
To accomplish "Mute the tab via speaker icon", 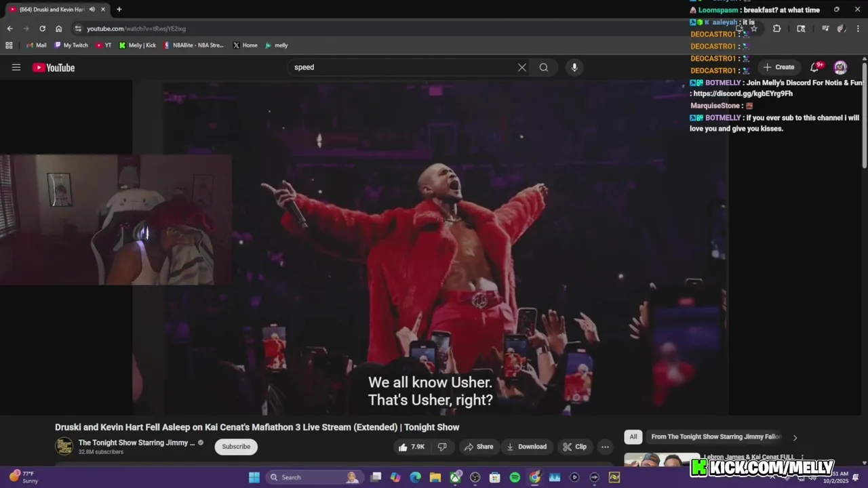I will [92, 9].
